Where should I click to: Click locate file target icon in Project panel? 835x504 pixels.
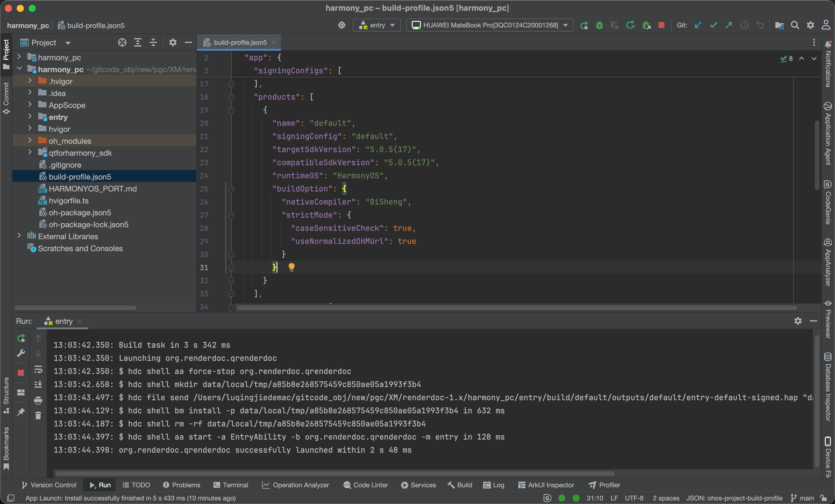122,43
